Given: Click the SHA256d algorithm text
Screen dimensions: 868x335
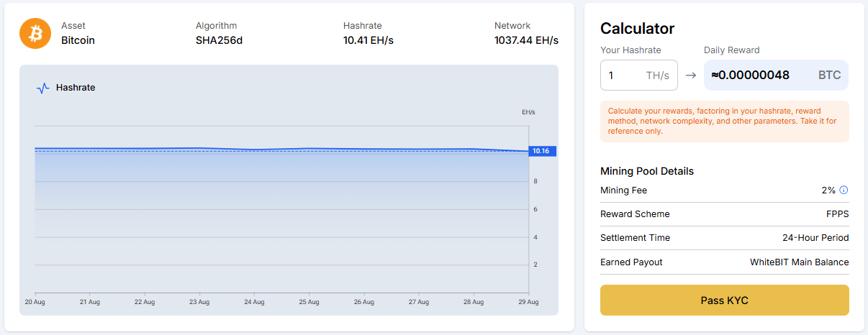Looking at the screenshot, I should (x=219, y=40).
